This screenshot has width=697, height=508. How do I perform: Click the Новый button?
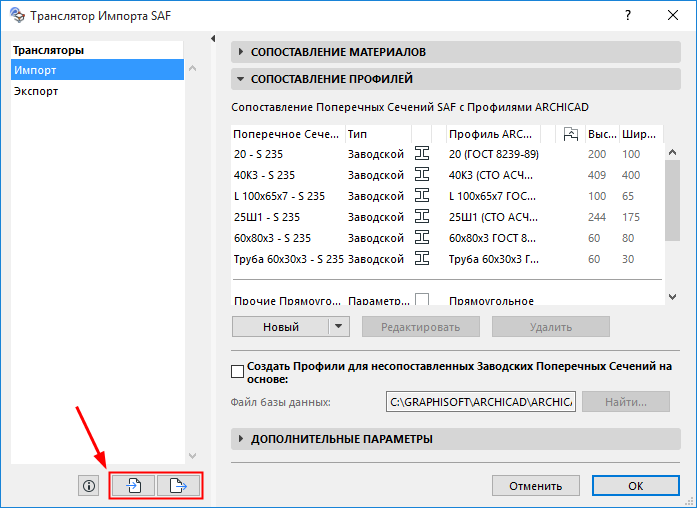[280, 327]
